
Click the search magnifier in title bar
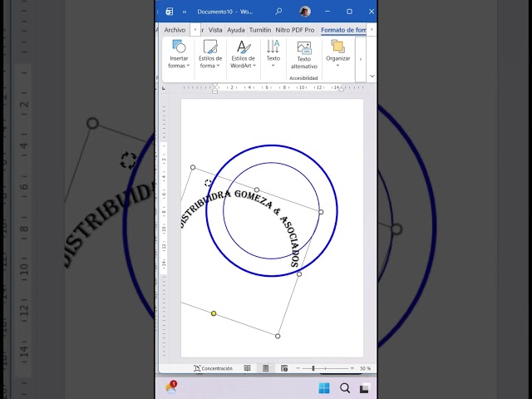[278, 12]
